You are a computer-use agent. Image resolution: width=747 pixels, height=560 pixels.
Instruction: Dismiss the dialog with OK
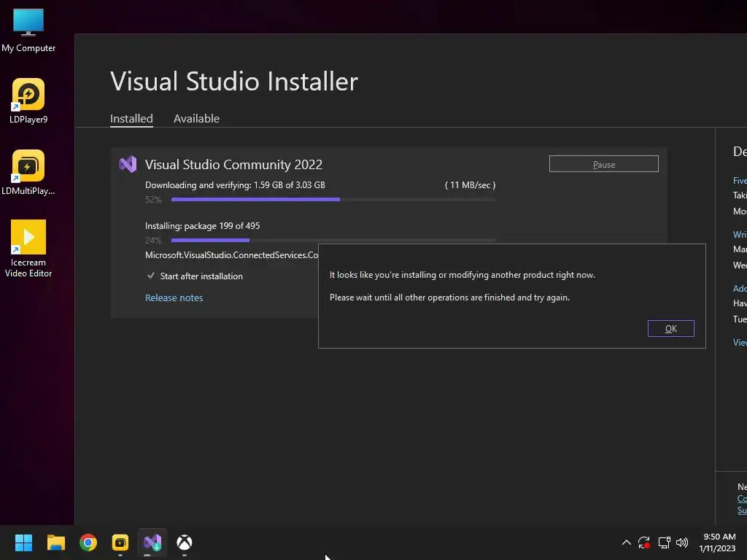pyautogui.click(x=671, y=329)
